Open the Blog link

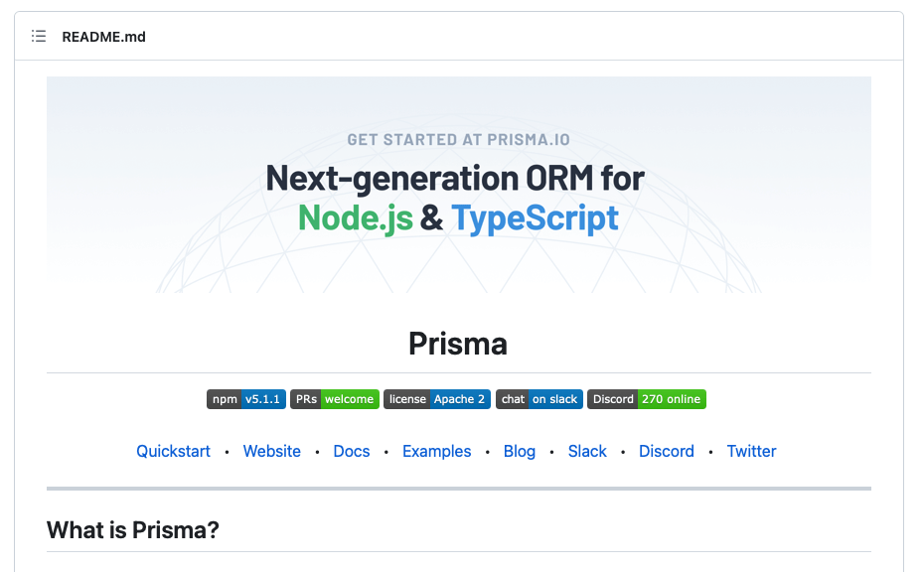(x=520, y=451)
